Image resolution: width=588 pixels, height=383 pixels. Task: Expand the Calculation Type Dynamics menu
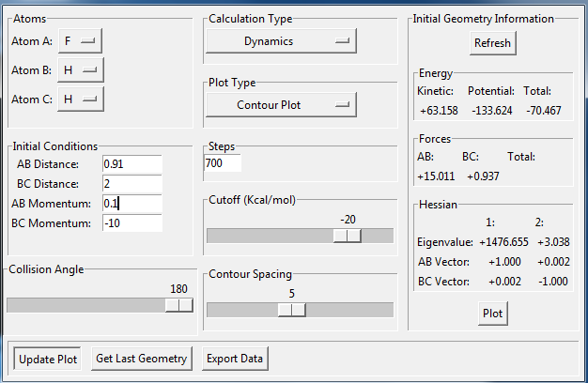[281, 41]
